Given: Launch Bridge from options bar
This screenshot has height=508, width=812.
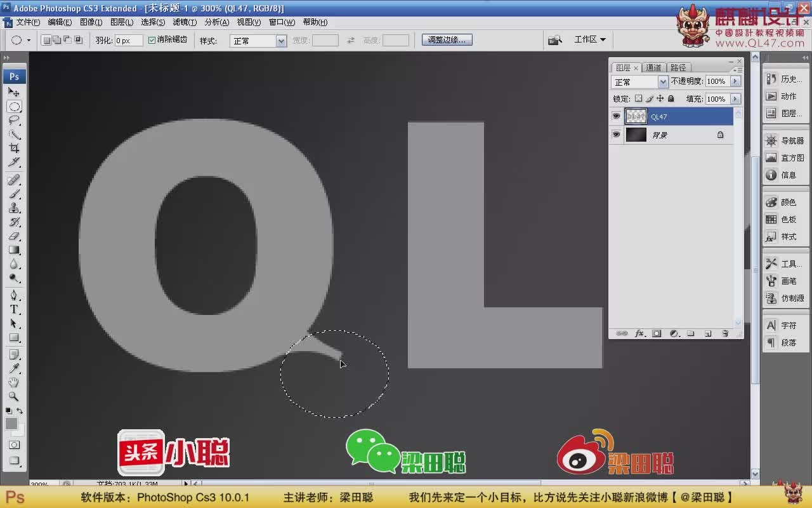Looking at the screenshot, I should pyautogui.click(x=555, y=40).
